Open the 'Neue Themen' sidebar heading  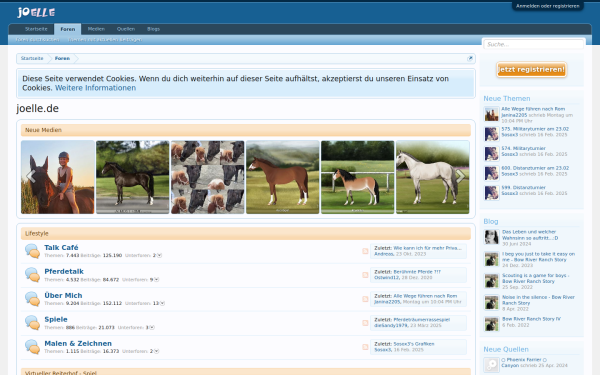coord(507,98)
